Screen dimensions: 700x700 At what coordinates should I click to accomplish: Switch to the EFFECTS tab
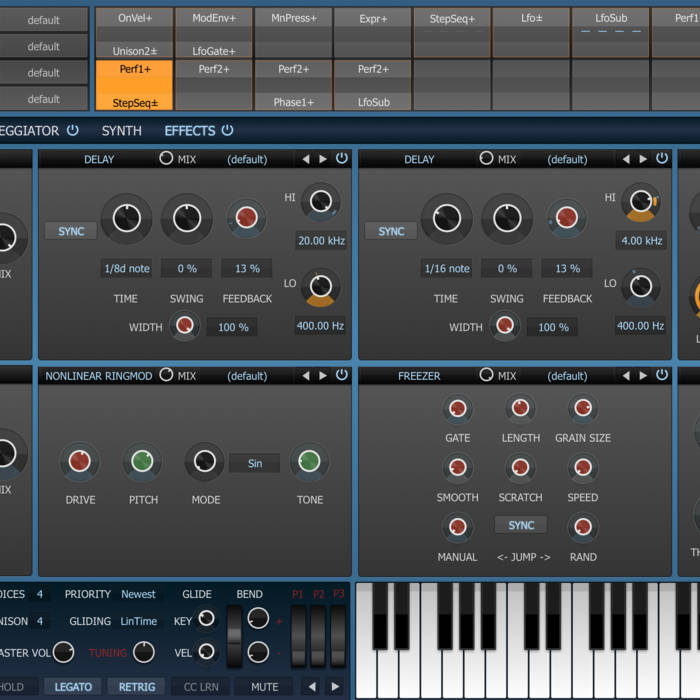pos(190,131)
